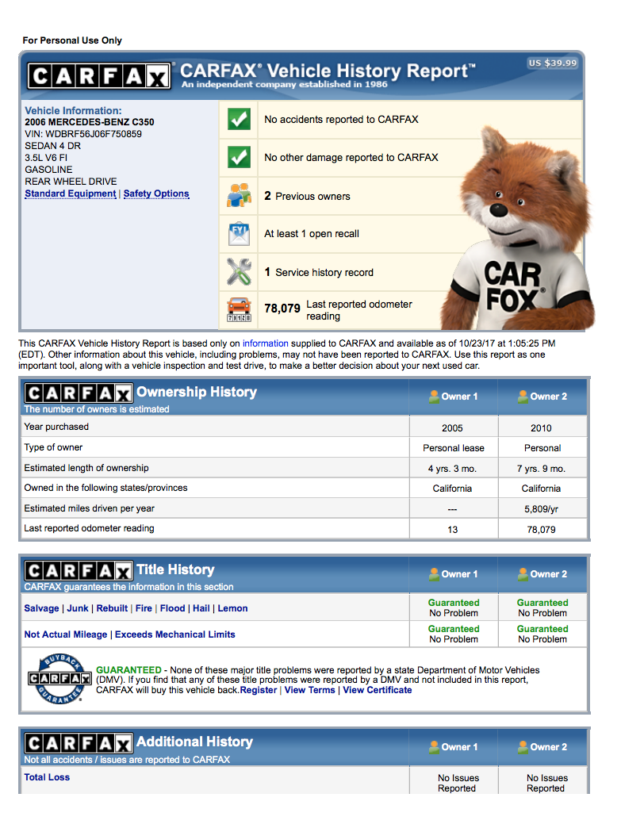Click '5,809/yr' miles per year cell

[541, 510]
